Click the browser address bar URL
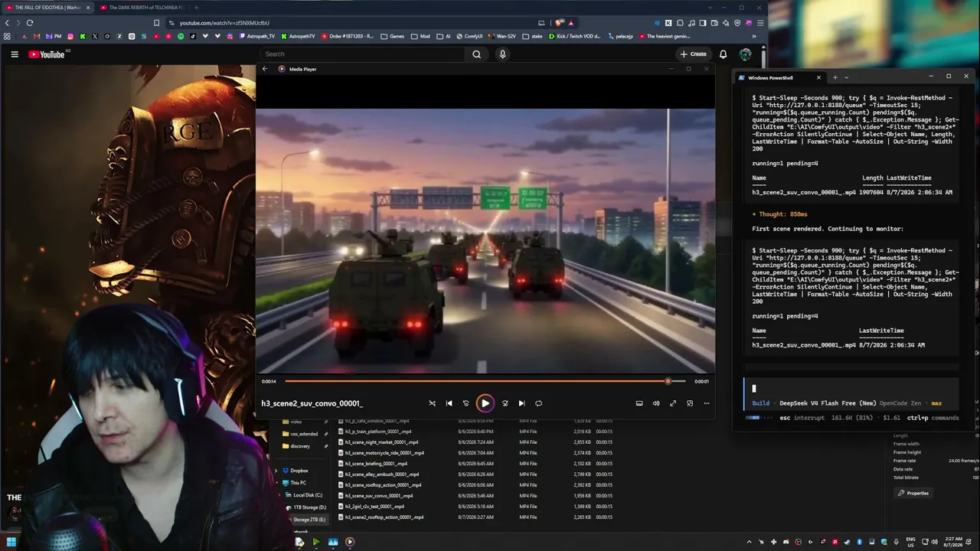Image resolution: width=980 pixels, height=551 pixels. 224,23
